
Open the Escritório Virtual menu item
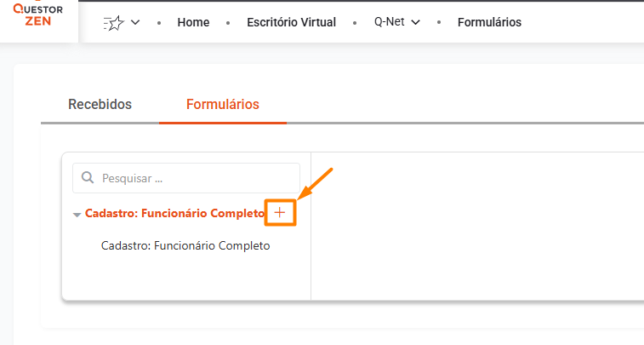(x=291, y=22)
